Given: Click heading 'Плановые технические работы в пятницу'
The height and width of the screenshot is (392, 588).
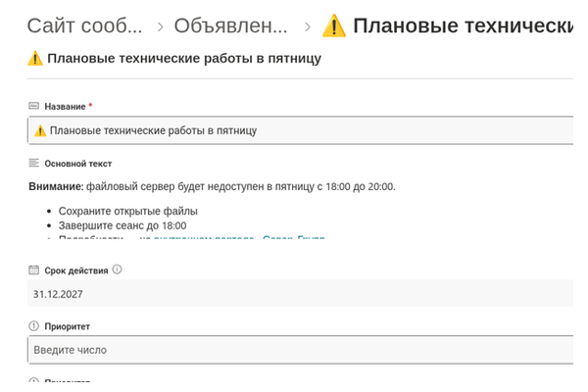Looking at the screenshot, I should tap(184, 59).
